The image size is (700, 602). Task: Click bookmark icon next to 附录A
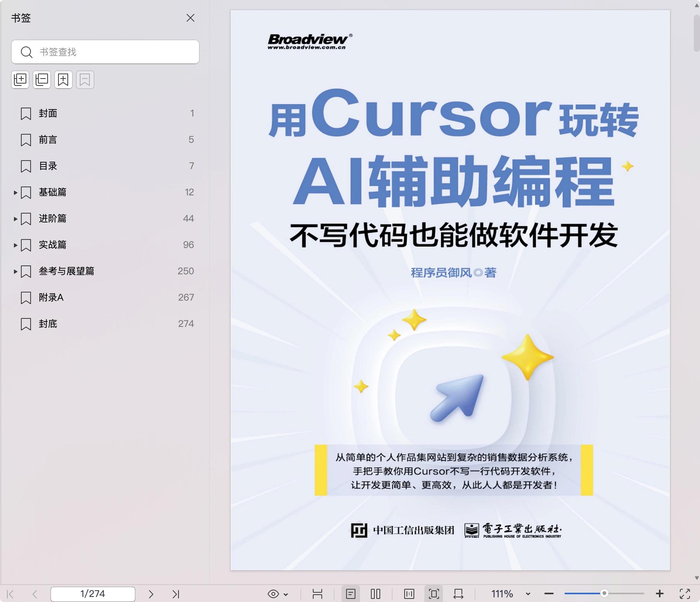click(26, 298)
